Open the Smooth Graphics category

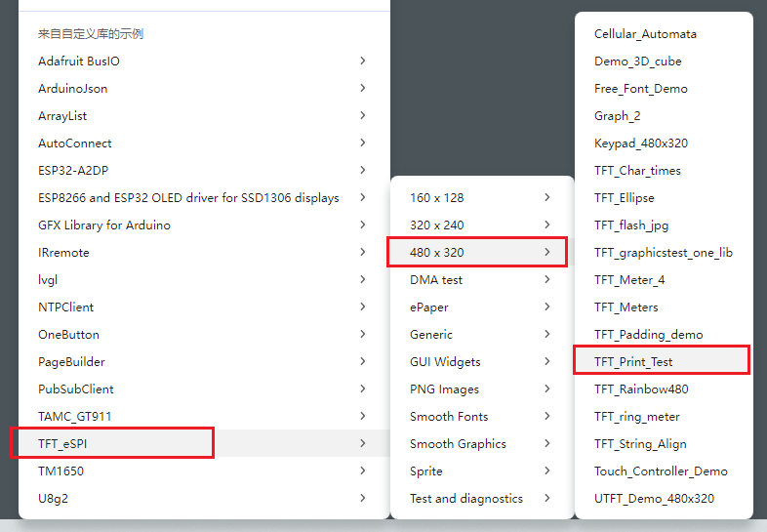[x=482, y=444]
